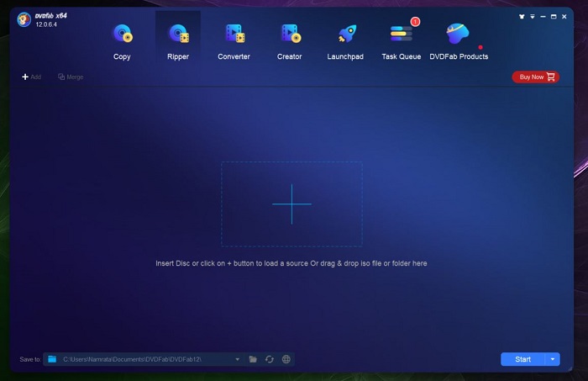Switch to the Ripper module
The height and width of the screenshot is (381, 588).
tap(178, 41)
